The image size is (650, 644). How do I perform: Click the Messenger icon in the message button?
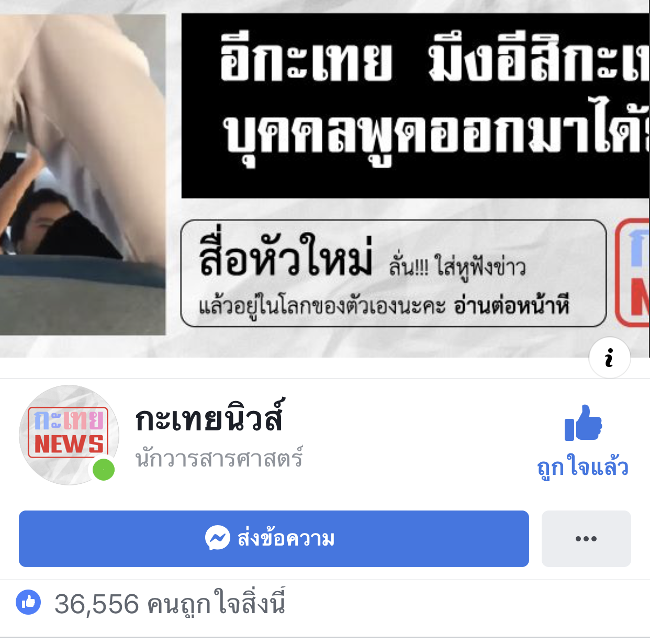coord(218,538)
